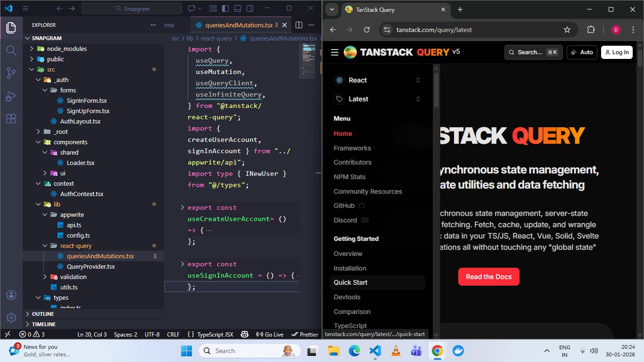Toggle the panel layout button in title bar
Screen dimensions: 644x362
[238, 8]
